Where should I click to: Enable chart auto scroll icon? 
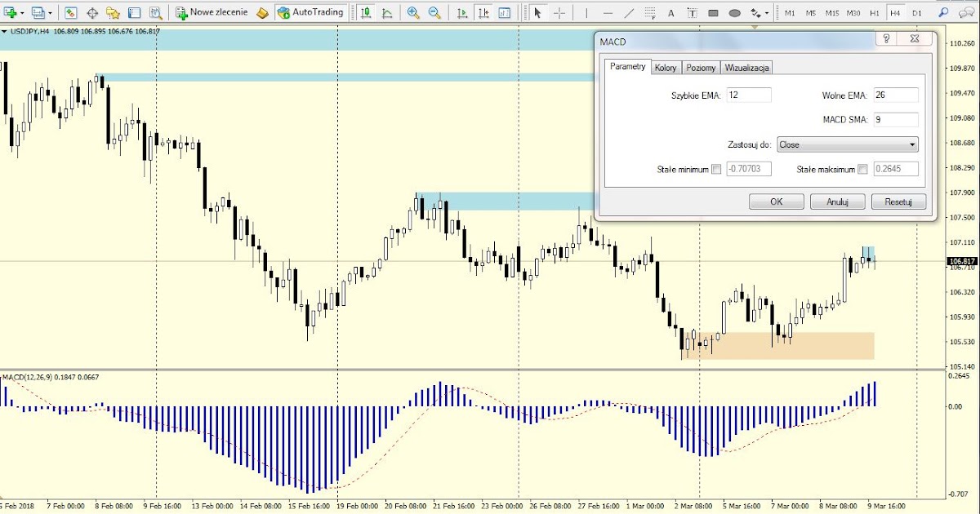463,13
